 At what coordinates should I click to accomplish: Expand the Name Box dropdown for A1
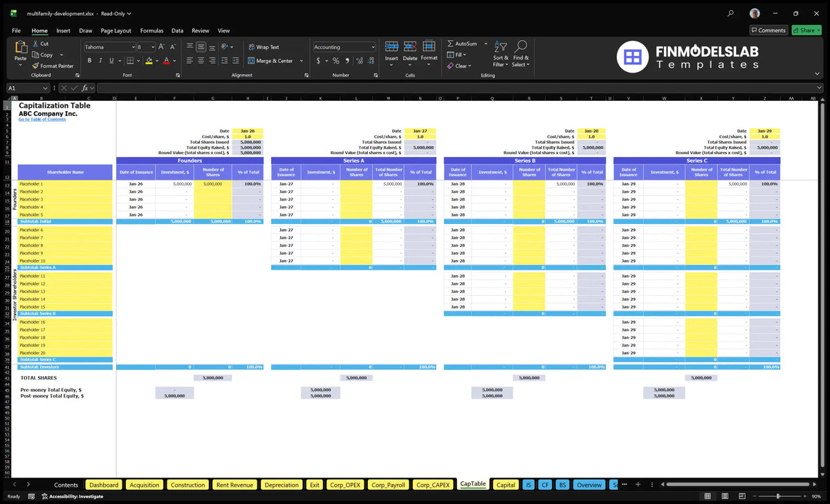[x=46, y=88]
